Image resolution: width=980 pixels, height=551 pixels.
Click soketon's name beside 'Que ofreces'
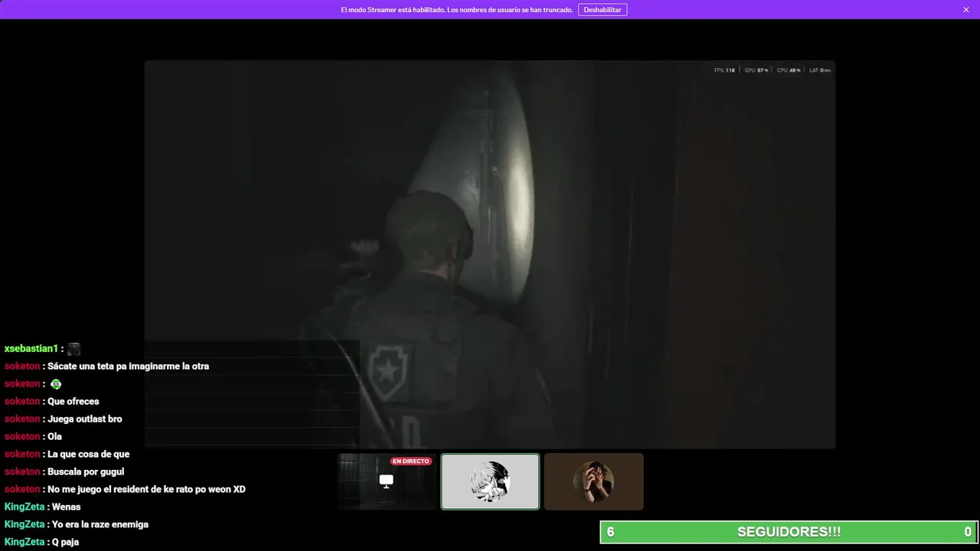click(x=22, y=402)
